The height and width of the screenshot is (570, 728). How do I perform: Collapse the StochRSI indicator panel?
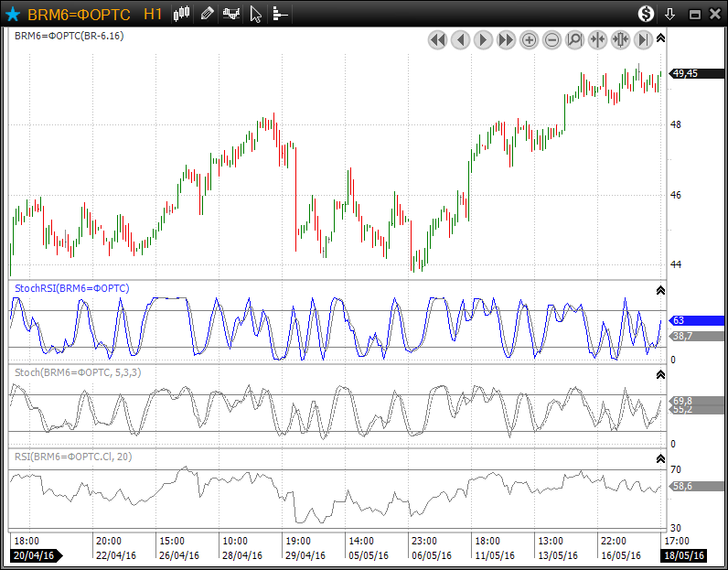(x=660, y=290)
